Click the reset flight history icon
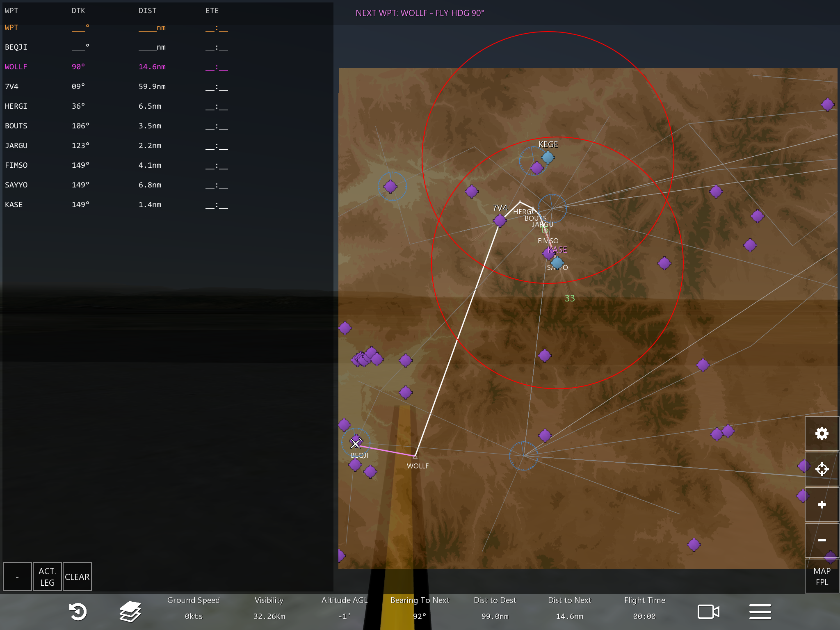 [x=78, y=612]
